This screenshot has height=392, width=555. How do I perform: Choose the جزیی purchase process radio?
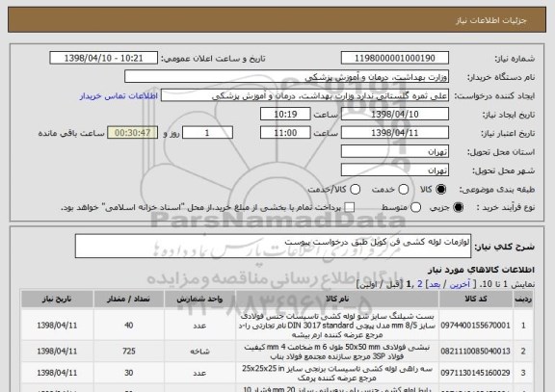pos(458,208)
